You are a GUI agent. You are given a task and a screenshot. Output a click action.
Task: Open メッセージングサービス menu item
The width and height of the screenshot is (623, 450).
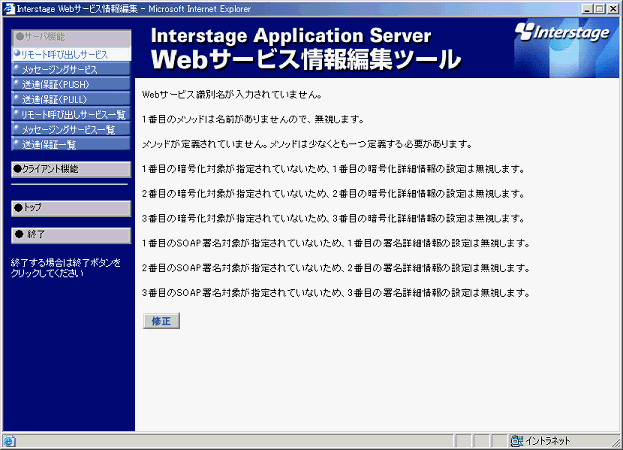72,70
